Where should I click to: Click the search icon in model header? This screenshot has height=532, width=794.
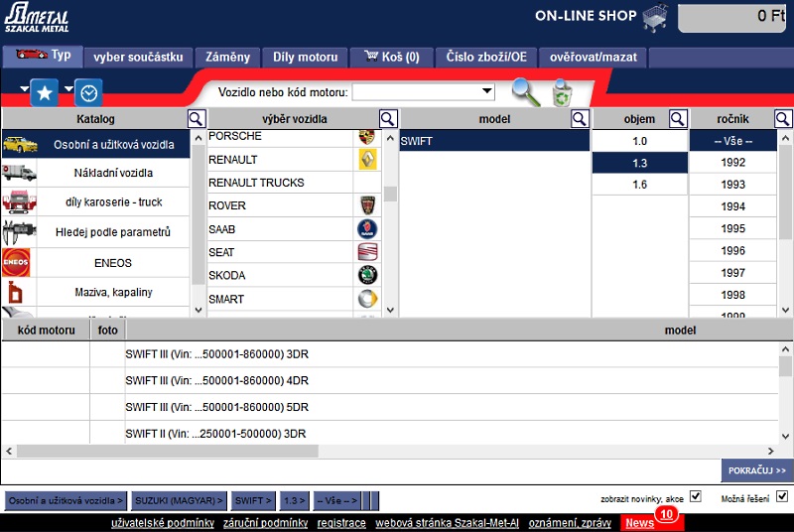point(580,119)
